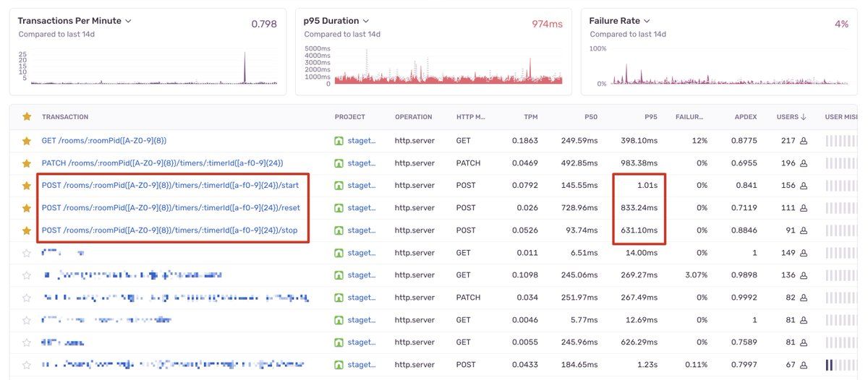This screenshot has width=868, height=380.
Task: Star the PATCH transaction with 251.97ms P50
Action: 27,298
